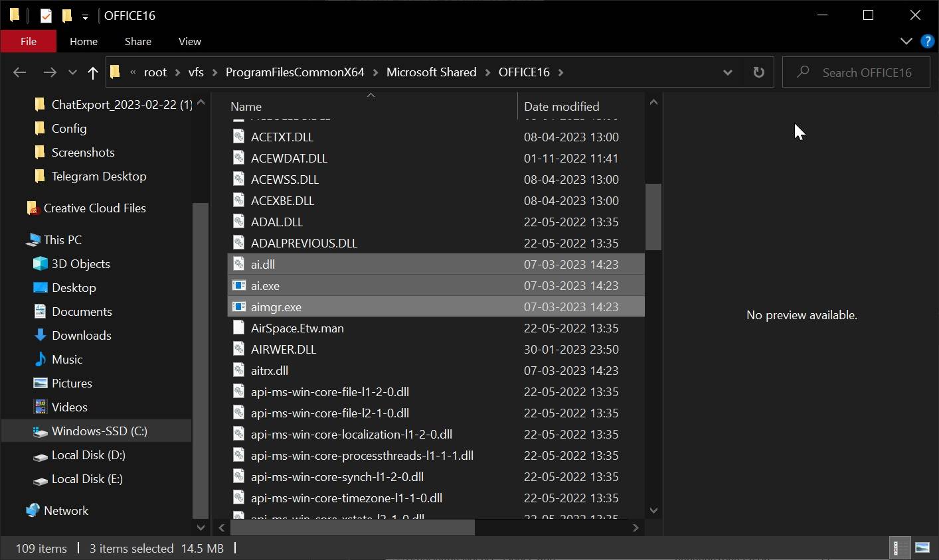Screen dimensions: 939x560
Task: Select ai.exe in the file list
Action: (x=265, y=285)
